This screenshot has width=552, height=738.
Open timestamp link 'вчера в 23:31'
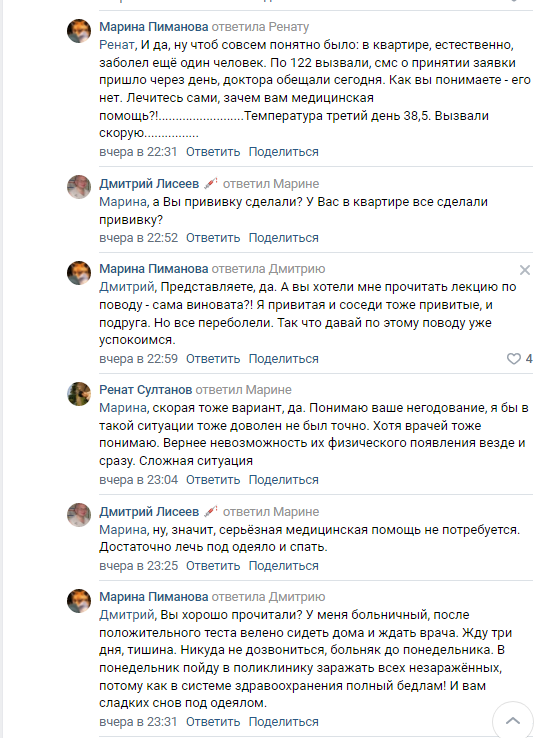click(138, 722)
